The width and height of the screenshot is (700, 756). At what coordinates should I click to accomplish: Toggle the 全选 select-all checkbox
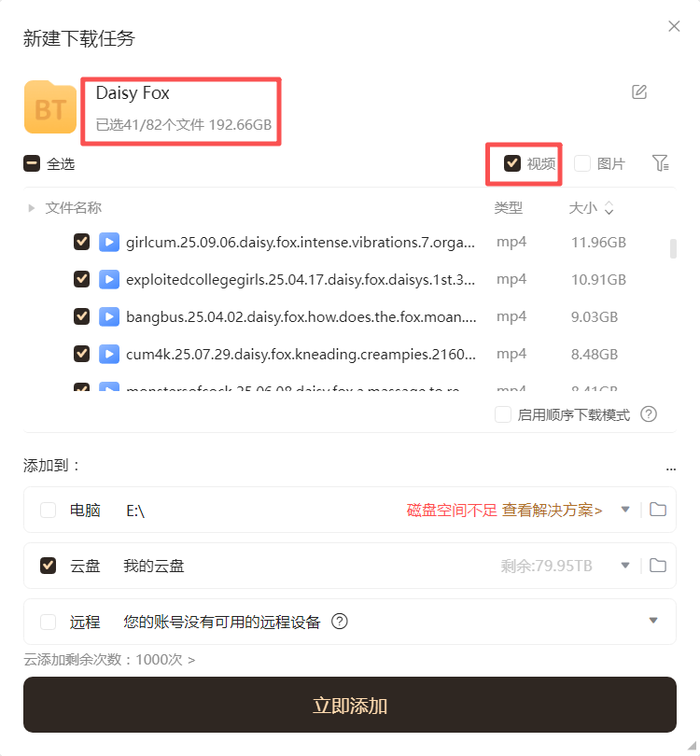pyautogui.click(x=32, y=163)
